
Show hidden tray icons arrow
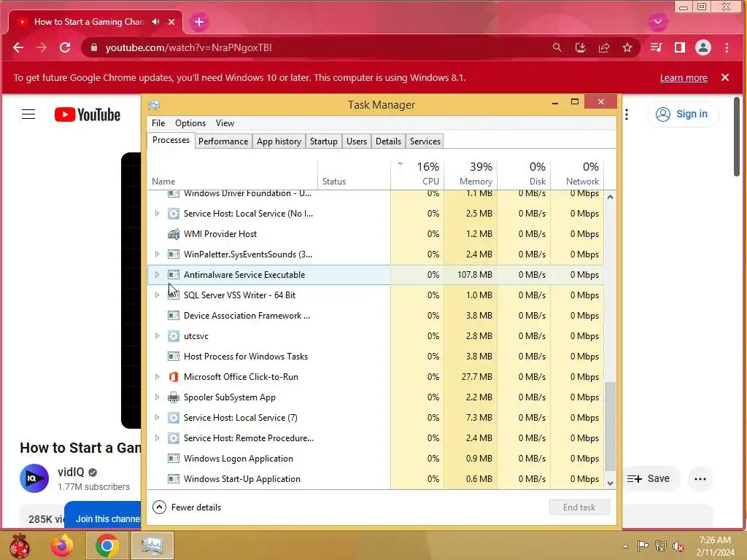click(x=625, y=546)
